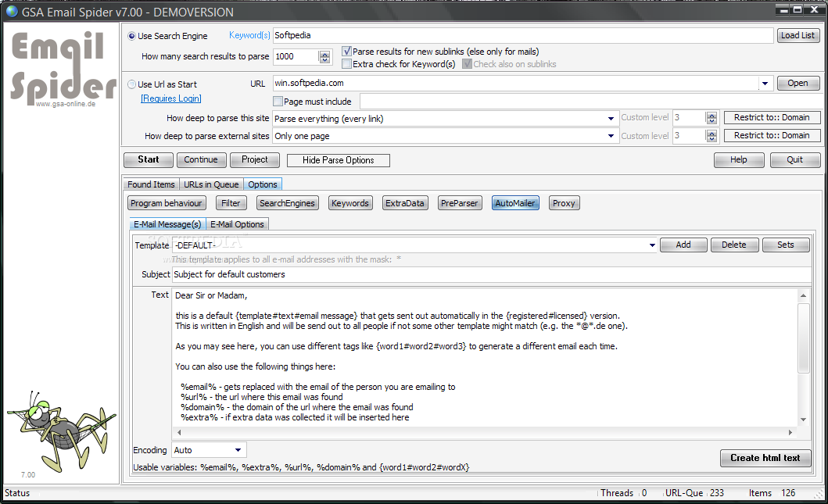Click into the email Text message body
The image size is (828, 504).
point(485,357)
